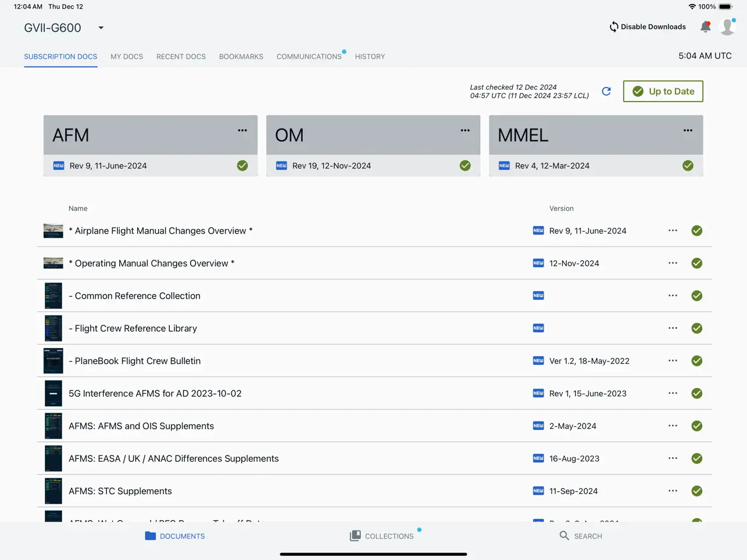747x560 pixels.
Task: Open more options for EASA / UK / ANAC Differences
Action: (x=673, y=458)
